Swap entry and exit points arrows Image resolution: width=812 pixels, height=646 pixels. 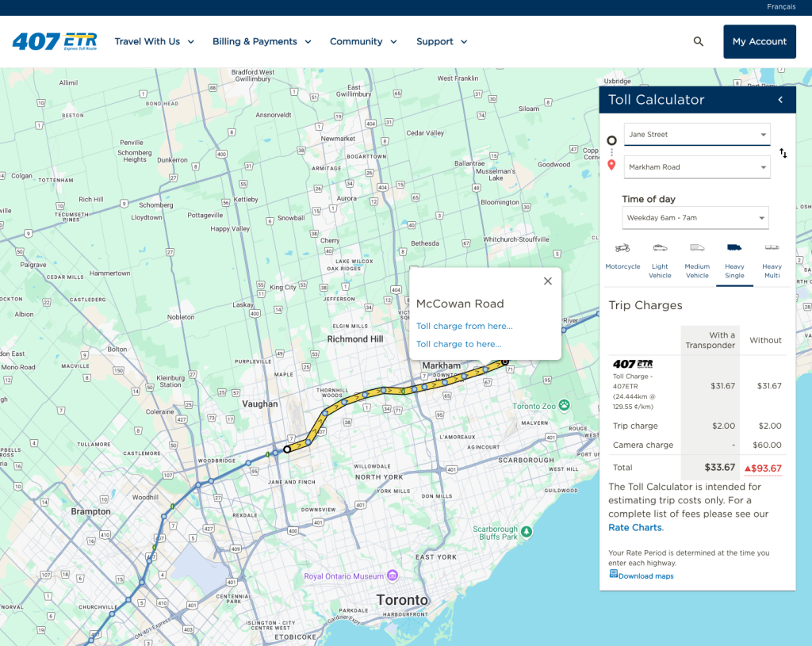tap(783, 153)
